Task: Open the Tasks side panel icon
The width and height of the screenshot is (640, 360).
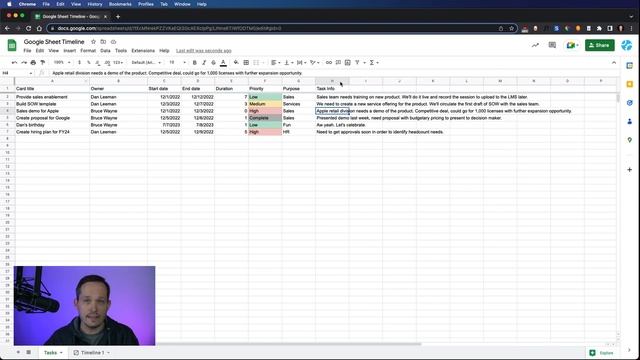Action: (629, 103)
